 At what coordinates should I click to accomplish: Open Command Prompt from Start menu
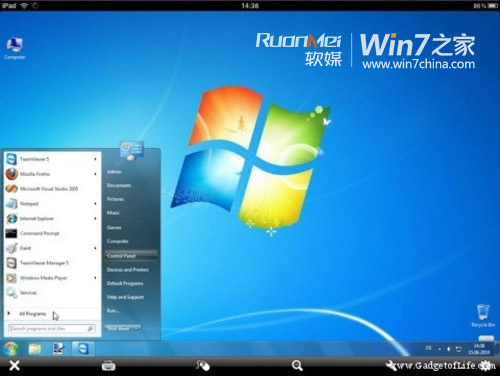(x=52, y=233)
